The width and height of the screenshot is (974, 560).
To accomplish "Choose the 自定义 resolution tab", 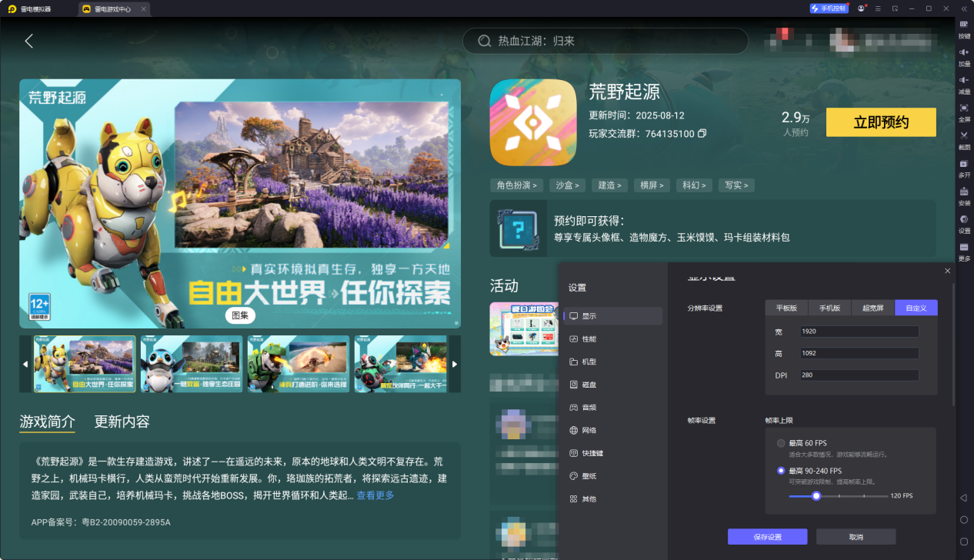I will [x=916, y=308].
